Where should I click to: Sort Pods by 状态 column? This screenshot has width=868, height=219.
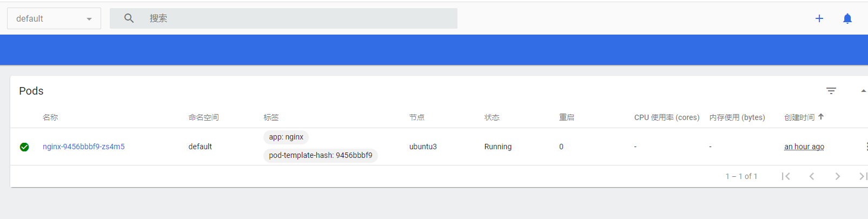492,117
